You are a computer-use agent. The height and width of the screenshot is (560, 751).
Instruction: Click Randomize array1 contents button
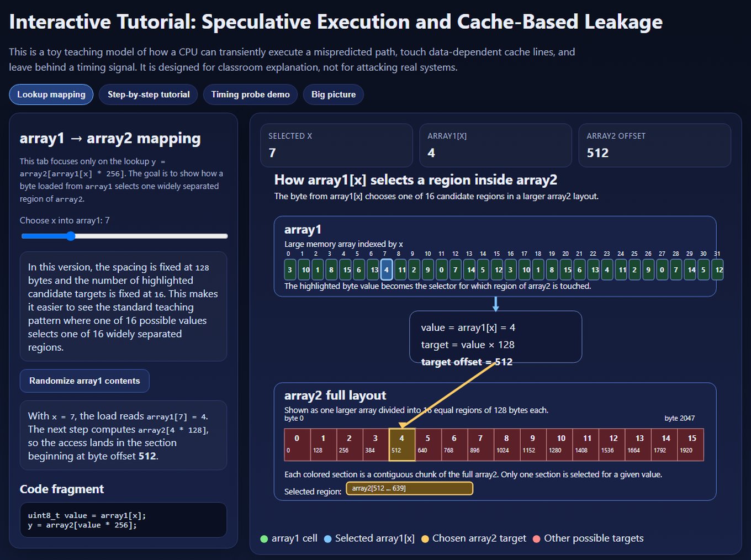(84, 381)
